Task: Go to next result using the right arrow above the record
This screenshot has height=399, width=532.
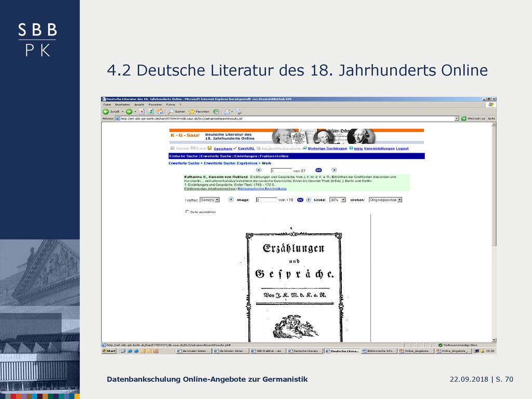Action: tap(334, 170)
